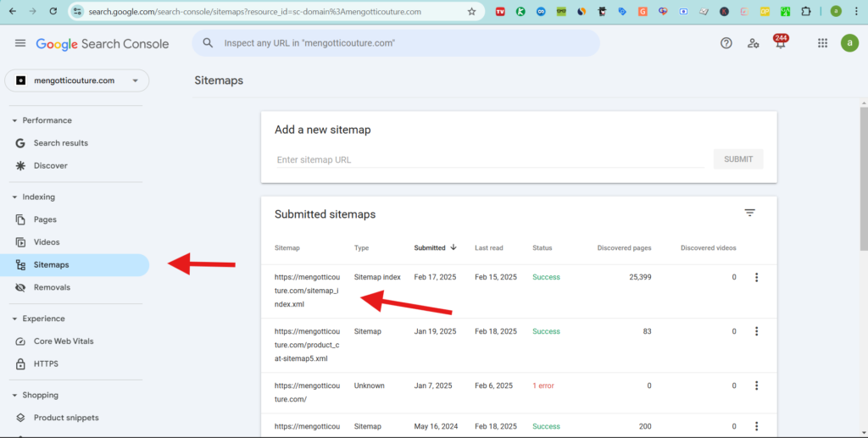Open the green GA4 browser extension
The height and width of the screenshot is (438, 868).
coord(786,11)
